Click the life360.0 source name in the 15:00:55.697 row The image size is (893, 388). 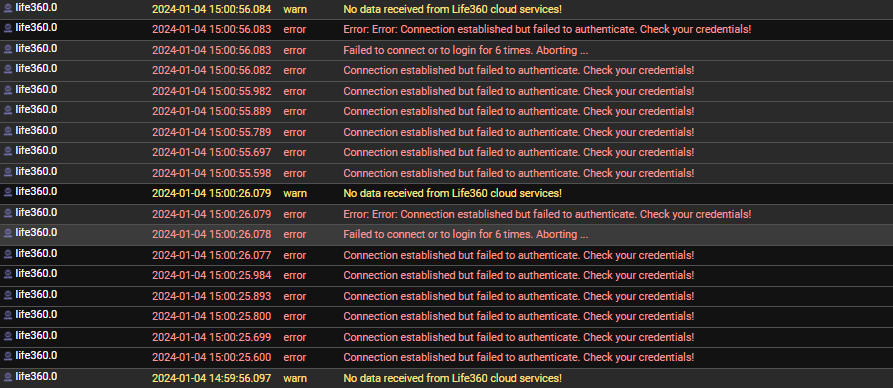point(36,150)
